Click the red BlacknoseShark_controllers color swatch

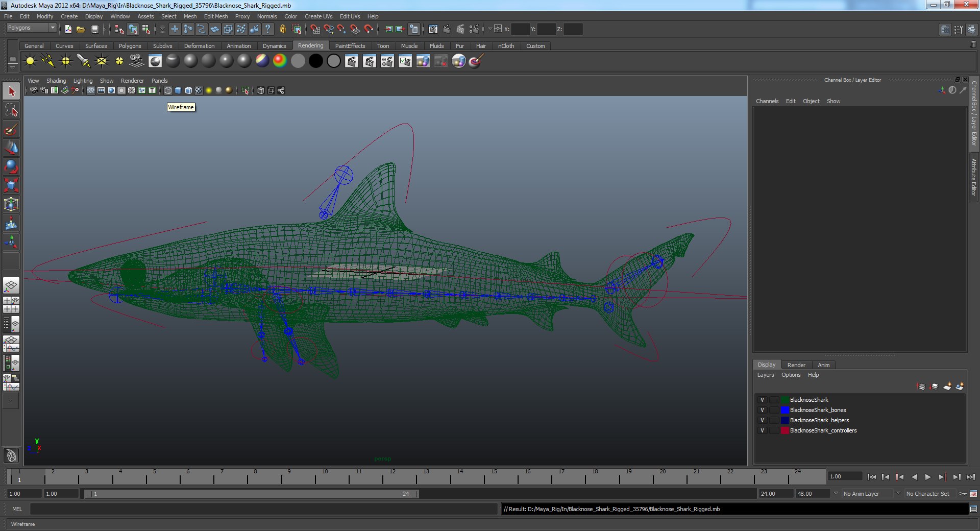pos(785,430)
